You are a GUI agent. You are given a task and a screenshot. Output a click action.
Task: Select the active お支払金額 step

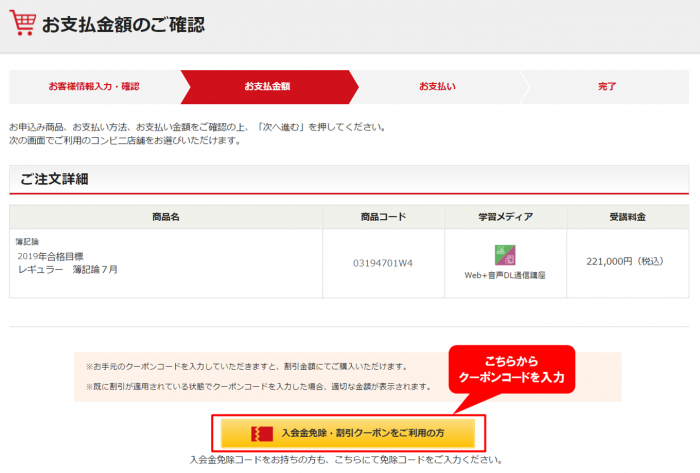coord(266,87)
